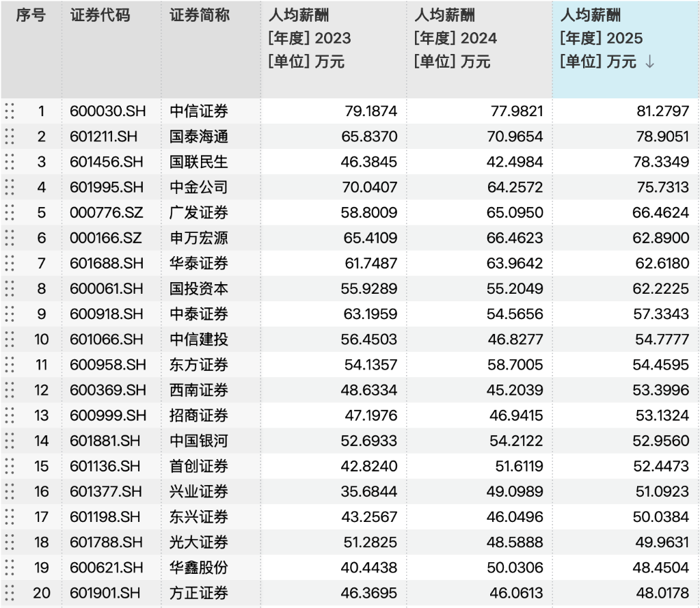Click the drag handle for row 19 华鑫股份
Image resolution: width=700 pixels, height=608 pixels.
point(10,568)
